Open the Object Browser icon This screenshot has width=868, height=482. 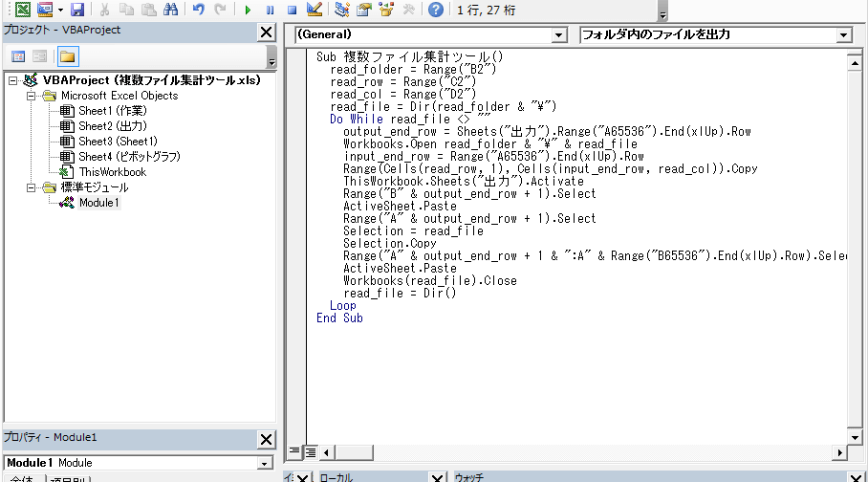click(x=386, y=10)
